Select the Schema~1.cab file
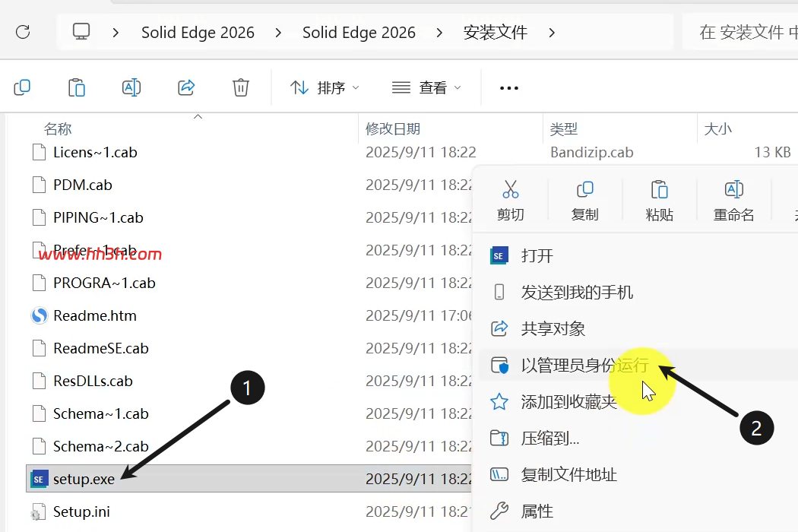The width and height of the screenshot is (798, 532). (101, 413)
